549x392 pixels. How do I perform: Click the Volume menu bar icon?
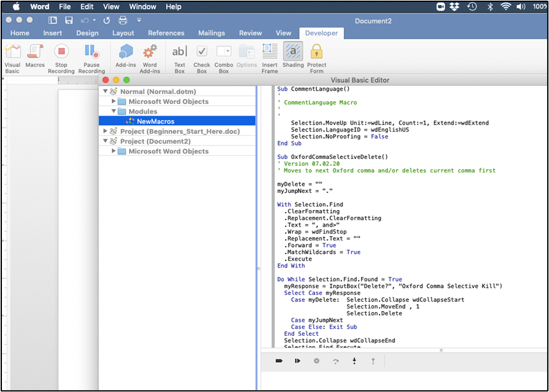pyautogui.click(x=521, y=6)
